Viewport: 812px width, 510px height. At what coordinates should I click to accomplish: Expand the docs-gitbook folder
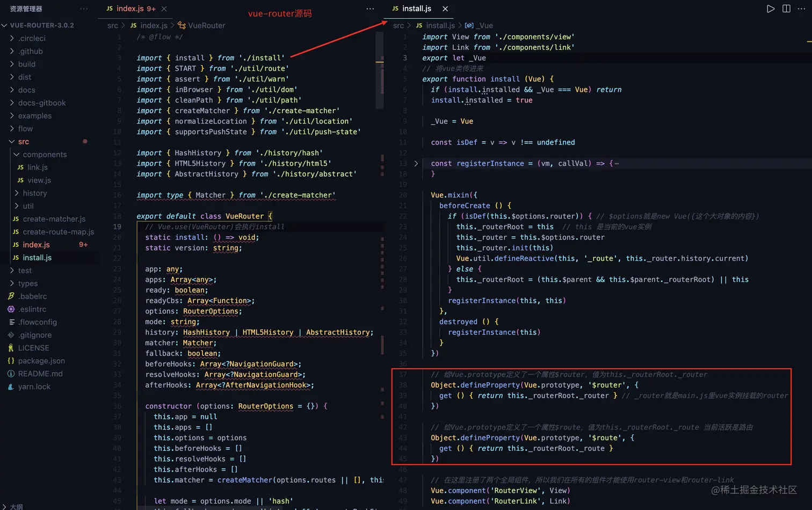(x=12, y=103)
